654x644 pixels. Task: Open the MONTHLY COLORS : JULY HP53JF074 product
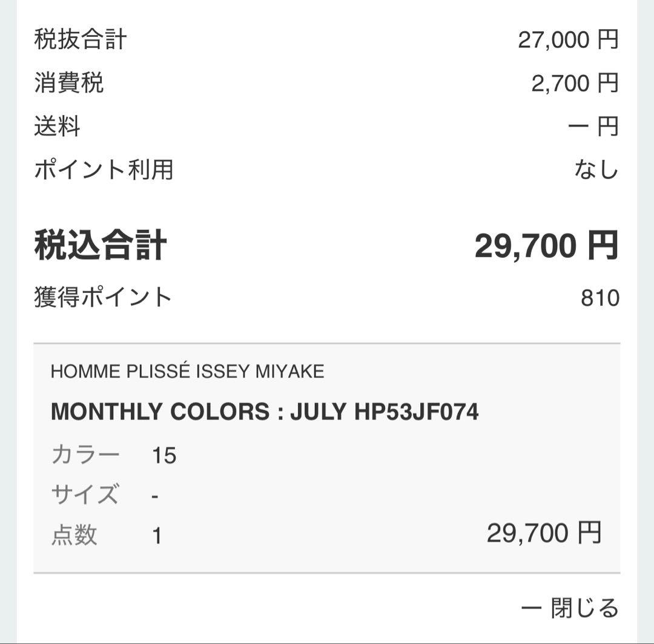265,411
